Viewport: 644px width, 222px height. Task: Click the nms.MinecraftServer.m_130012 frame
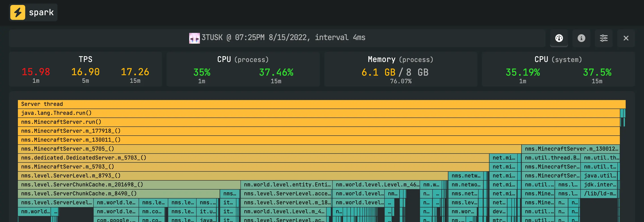pos(570,149)
